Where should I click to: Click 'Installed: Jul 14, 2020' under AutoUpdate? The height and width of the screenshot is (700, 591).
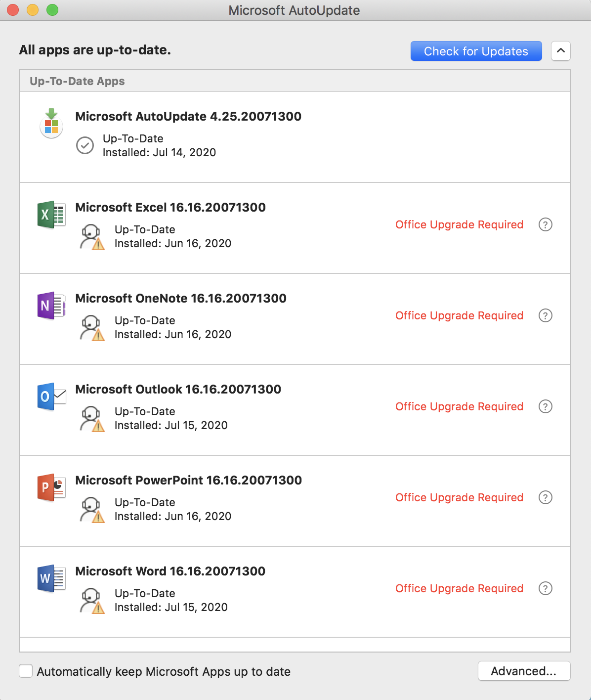(x=159, y=152)
